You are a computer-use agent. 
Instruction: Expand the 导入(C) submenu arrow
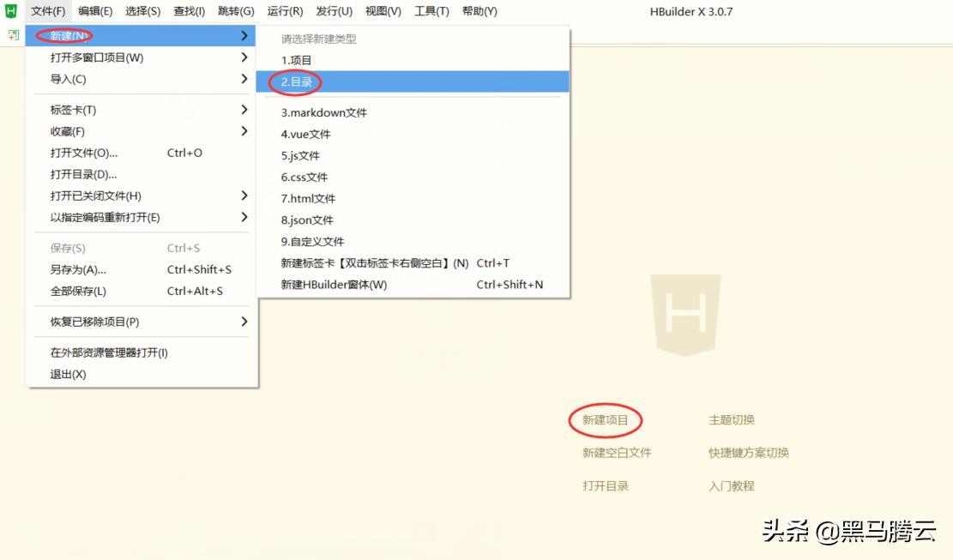[x=244, y=79]
